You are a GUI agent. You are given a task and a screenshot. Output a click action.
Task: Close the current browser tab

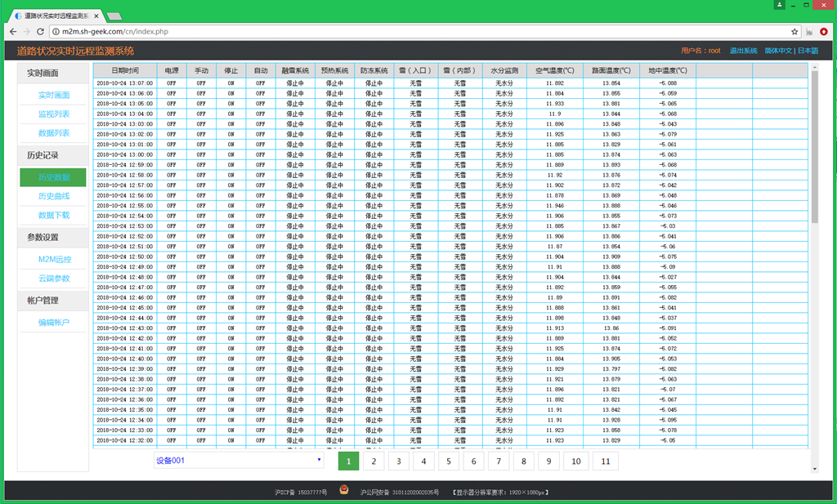pos(97,16)
